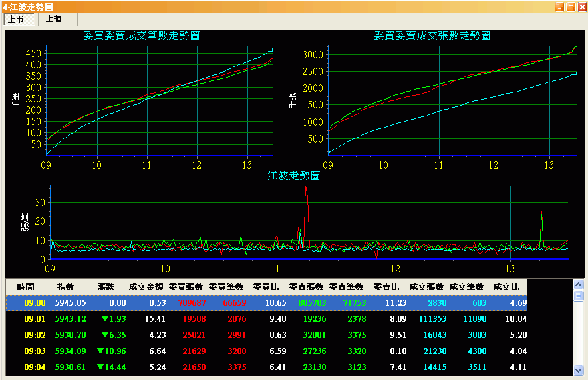This screenshot has height=380, width=588.
Task: Click traded volume 21238
Action: [x=434, y=351]
